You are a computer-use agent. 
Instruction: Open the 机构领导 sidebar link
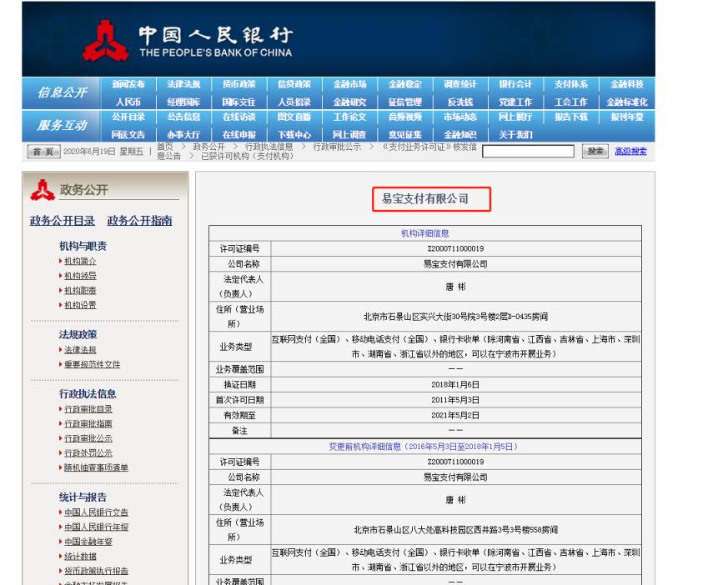click(x=80, y=276)
